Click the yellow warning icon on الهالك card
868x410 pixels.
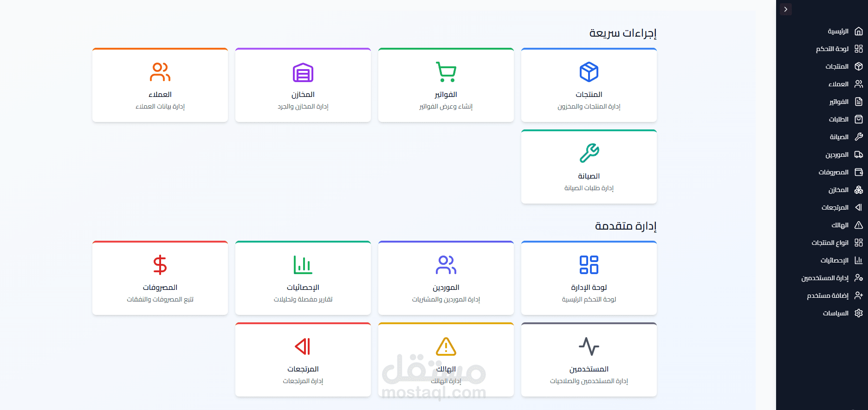[446, 346]
